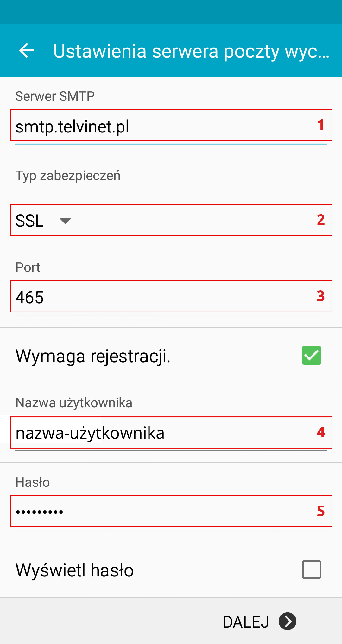The image size is (342, 644).
Task: Uncheck the Wymaga rejestracji checkbox
Action: pyautogui.click(x=312, y=355)
